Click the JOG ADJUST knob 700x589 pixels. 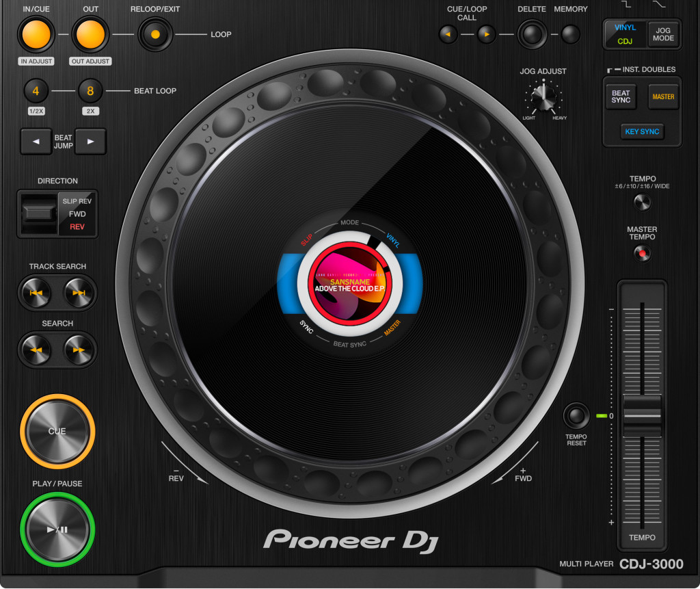click(543, 96)
